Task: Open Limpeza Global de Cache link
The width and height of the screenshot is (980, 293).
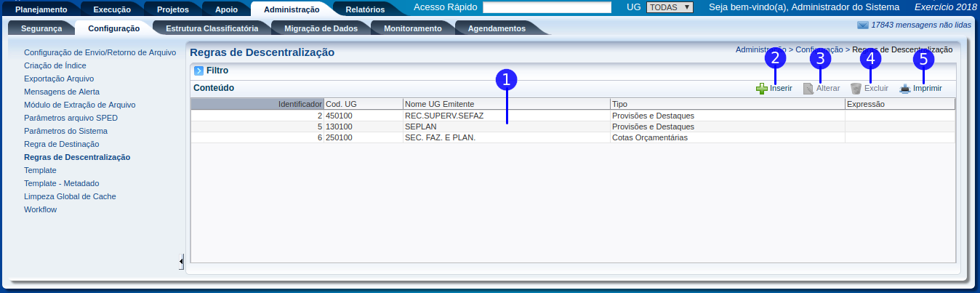Action: [70, 196]
